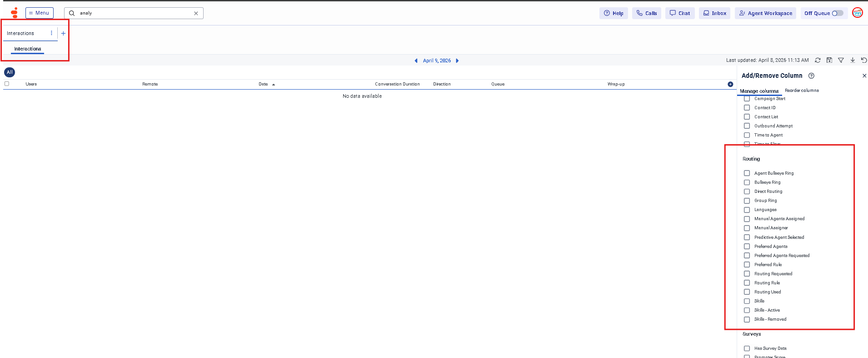Click the search field containing 'analy'
The height and width of the screenshot is (358, 868).
coord(134,13)
